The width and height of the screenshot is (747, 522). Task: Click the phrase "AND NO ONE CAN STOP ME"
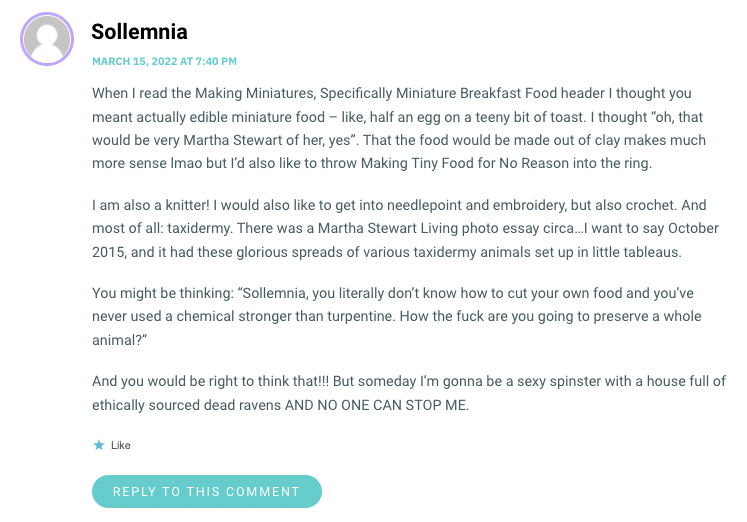pos(376,405)
